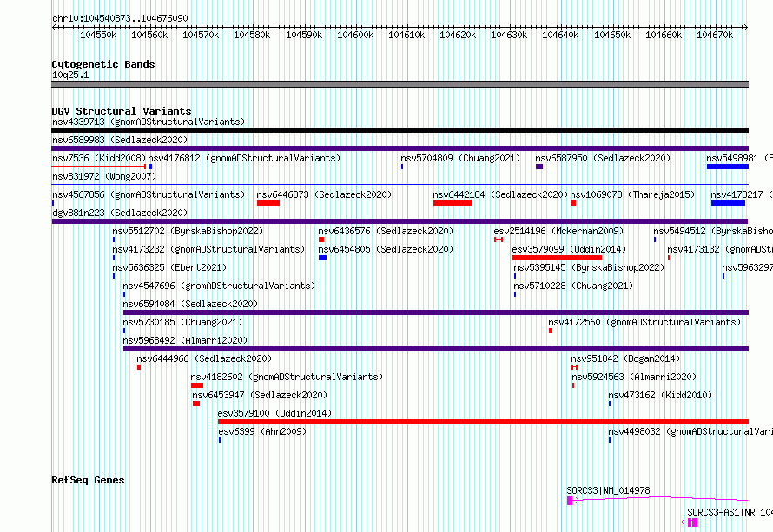Select the SORCS3-AS1 gene exon glyph
Image resolution: width=773 pixels, height=532 pixels.
[692, 522]
